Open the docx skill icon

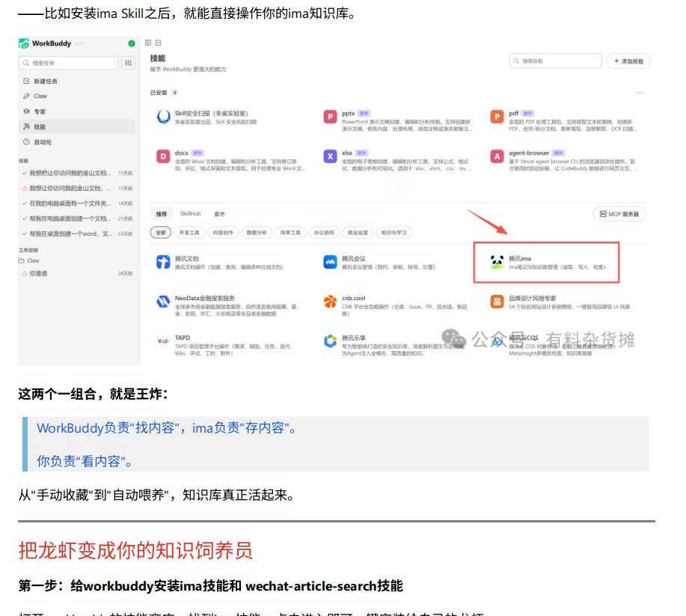point(163,156)
